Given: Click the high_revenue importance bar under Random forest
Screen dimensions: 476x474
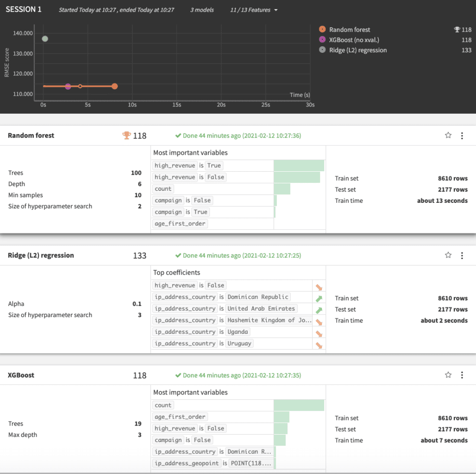Looking at the screenshot, I should click(x=299, y=165).
